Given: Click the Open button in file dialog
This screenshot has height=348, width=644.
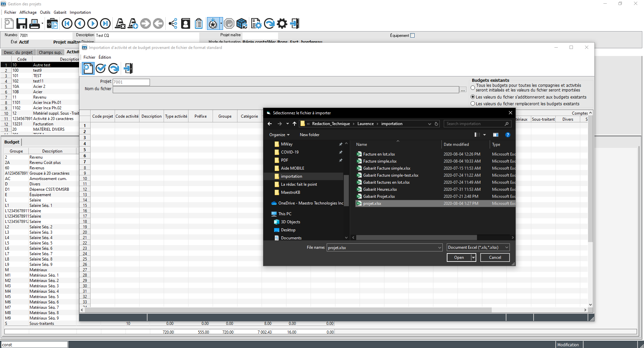Looking at the screenshot, I should [x=459, y=257].
